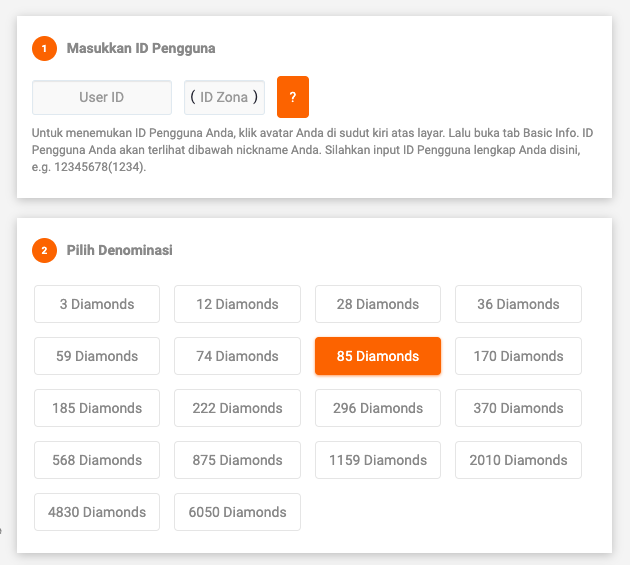630x565 pixels.
Task: Select the 59 Diamonds option
Action: (97, 356)
